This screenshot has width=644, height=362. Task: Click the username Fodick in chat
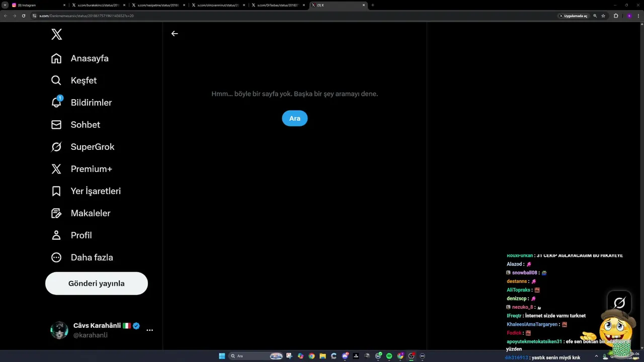pos(514,333)
